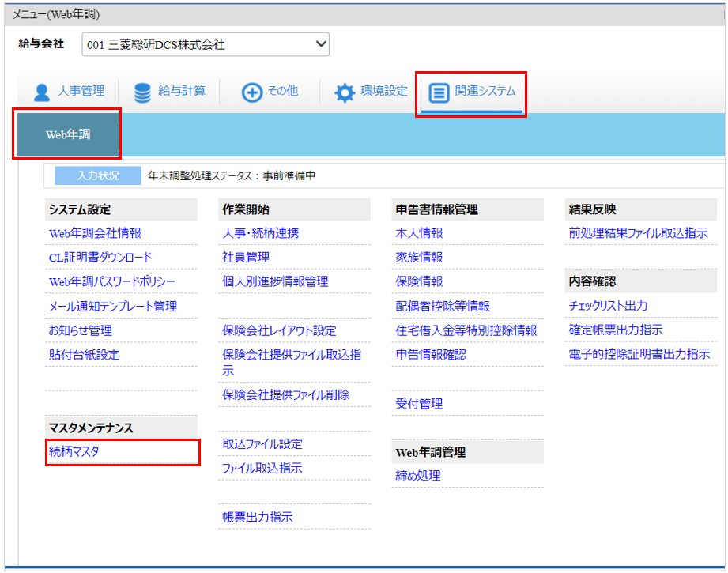Switch to the 環境設定 tab

[371, 92]
